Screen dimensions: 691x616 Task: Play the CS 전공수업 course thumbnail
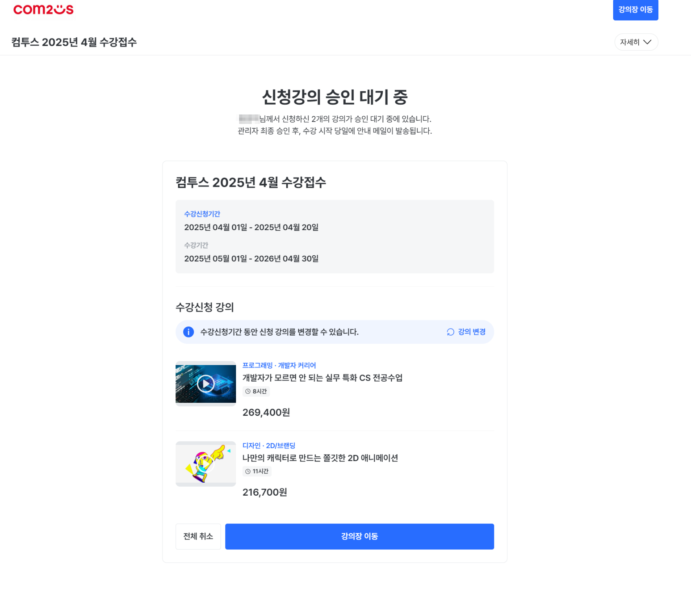tap(206, 384)
